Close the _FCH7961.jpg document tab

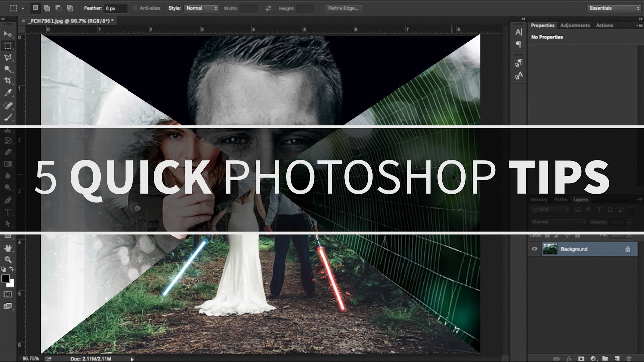coord(23,21)
